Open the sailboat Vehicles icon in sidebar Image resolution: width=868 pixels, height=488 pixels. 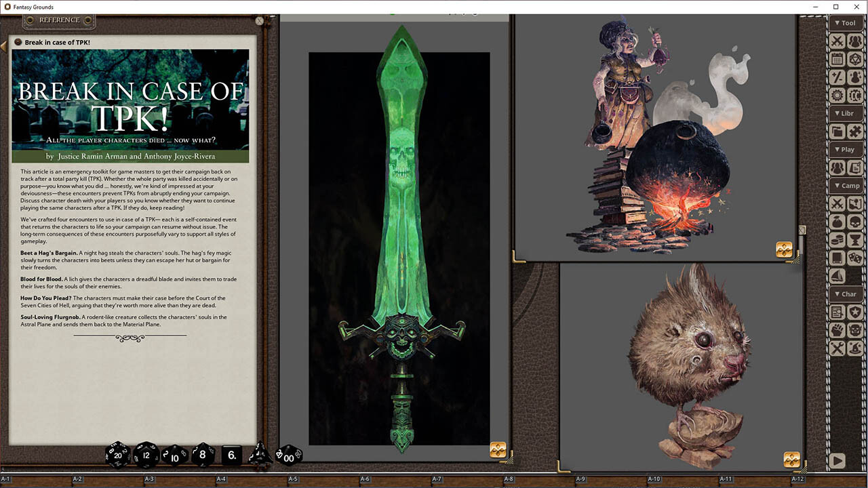(x=837, y=275)
